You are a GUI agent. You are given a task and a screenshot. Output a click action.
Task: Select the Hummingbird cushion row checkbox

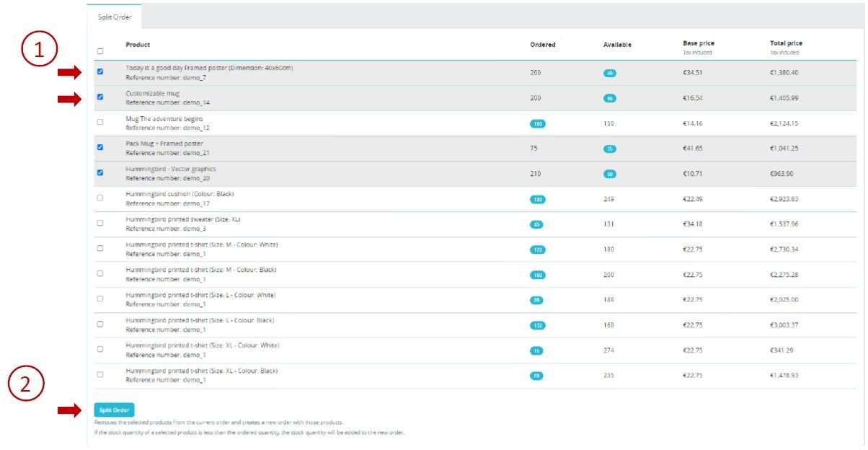pos(100,198)
